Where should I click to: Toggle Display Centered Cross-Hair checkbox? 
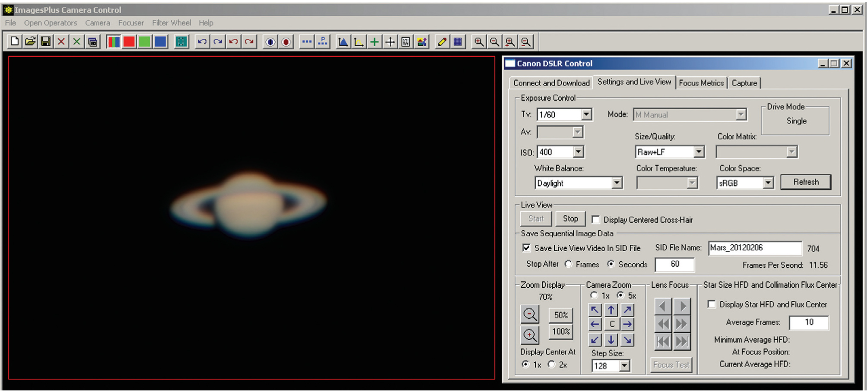[596, 220]
